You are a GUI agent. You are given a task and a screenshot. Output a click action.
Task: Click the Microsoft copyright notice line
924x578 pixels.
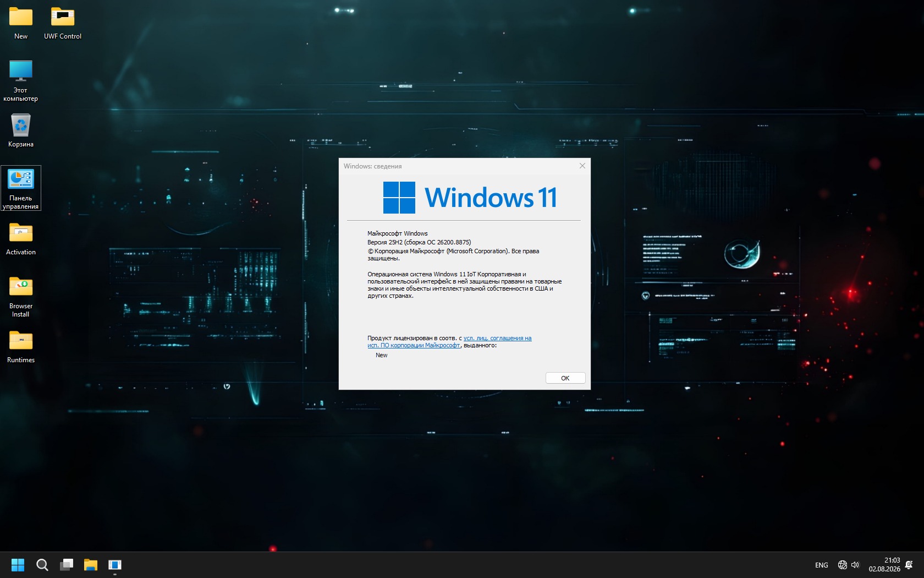(453, 254)
